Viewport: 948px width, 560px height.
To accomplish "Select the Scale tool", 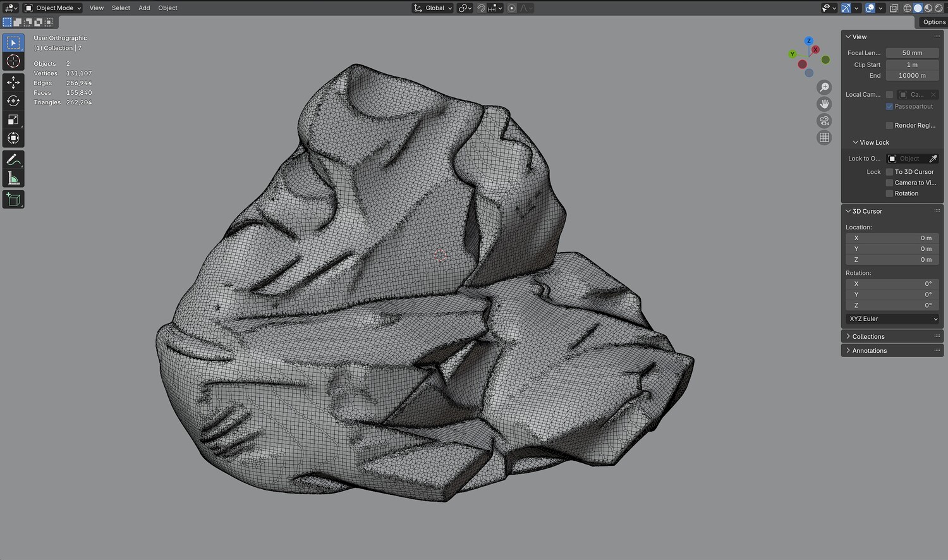I will (13, 119).
